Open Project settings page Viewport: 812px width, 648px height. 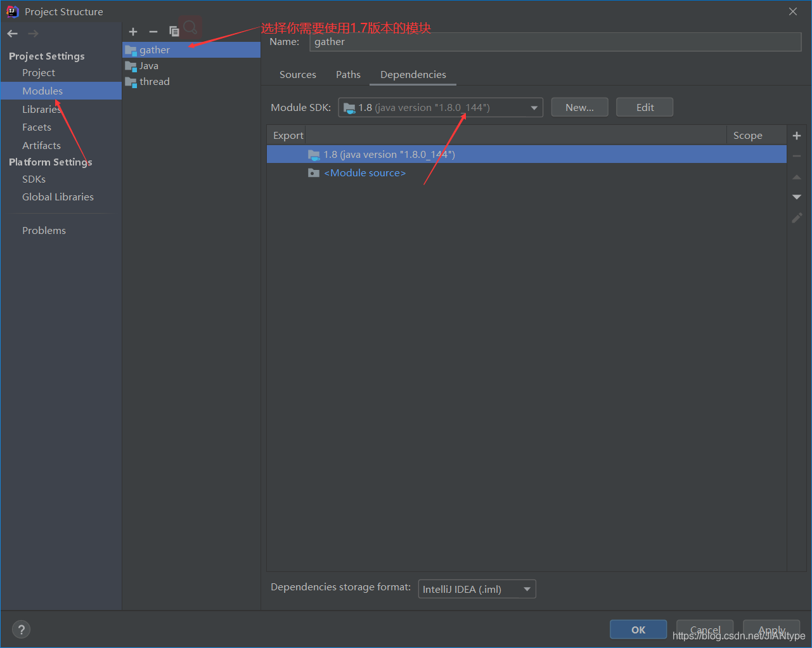tap(39, 73)
